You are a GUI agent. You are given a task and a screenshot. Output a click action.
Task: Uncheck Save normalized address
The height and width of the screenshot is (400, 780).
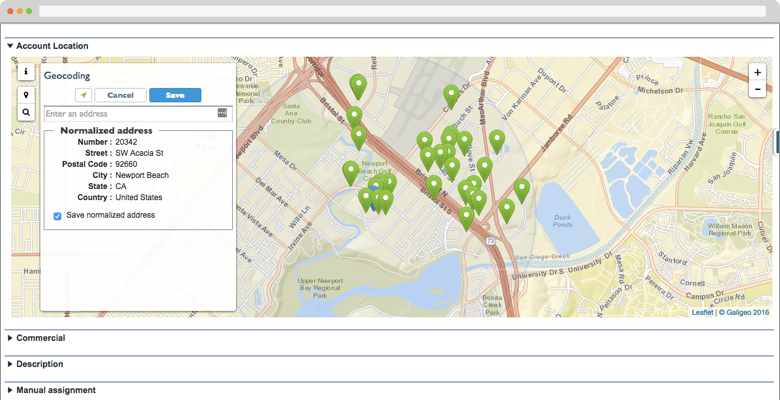pyautogui.click(x=57, y=215)
